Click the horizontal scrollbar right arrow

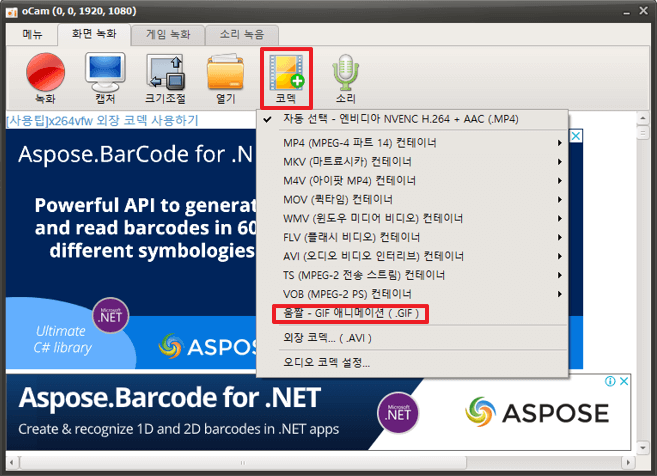(x=628, y=463)
